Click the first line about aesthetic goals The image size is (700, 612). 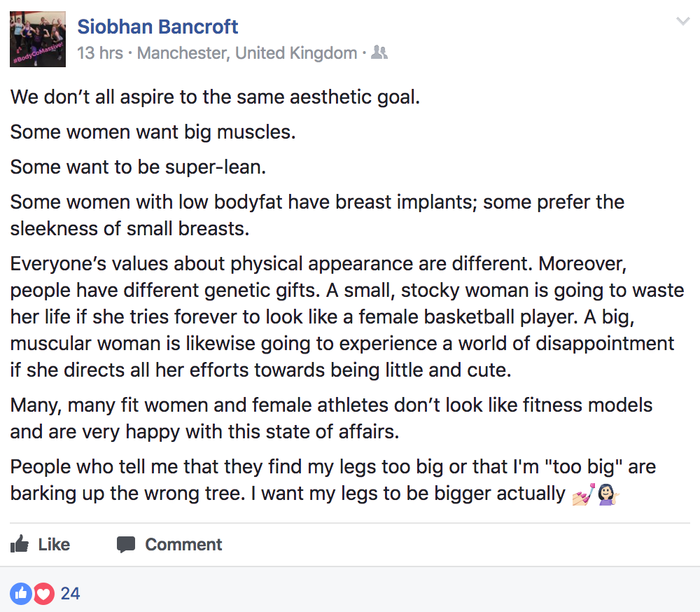(215, 97)
